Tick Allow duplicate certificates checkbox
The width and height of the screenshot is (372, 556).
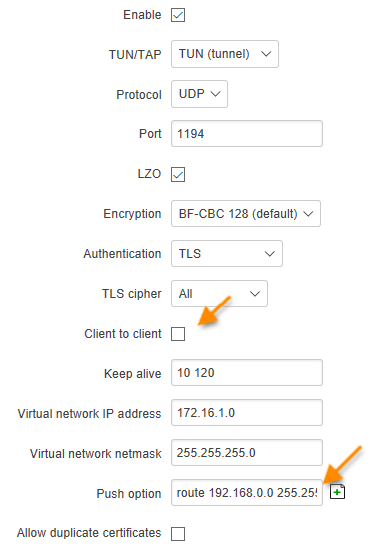pos(178,534)
